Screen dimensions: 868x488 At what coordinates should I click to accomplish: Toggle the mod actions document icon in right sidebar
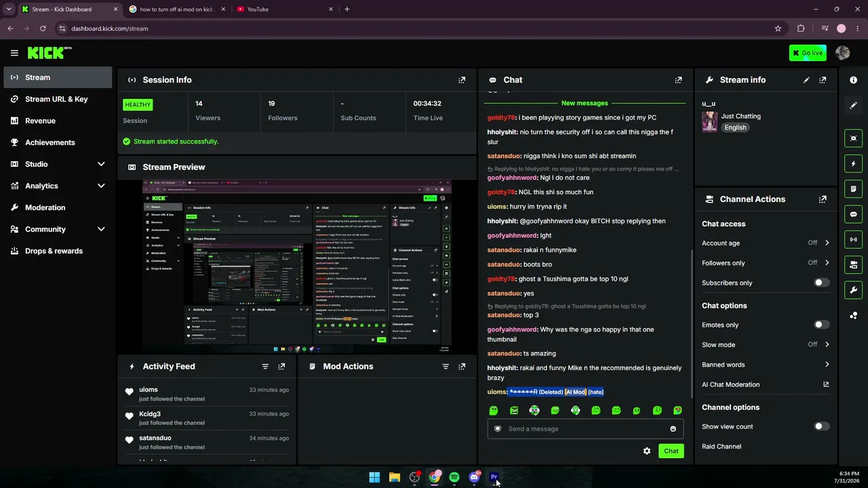(x=853, y=188)
